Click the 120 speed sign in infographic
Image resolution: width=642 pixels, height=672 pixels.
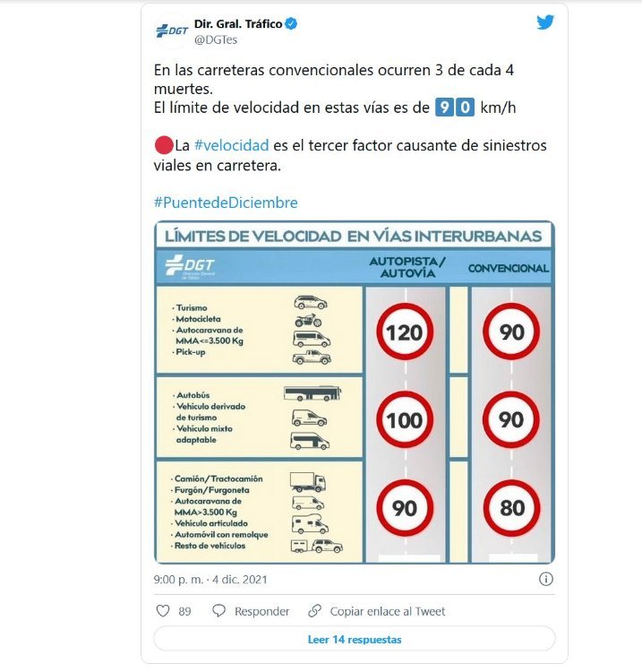coord(405,332)
